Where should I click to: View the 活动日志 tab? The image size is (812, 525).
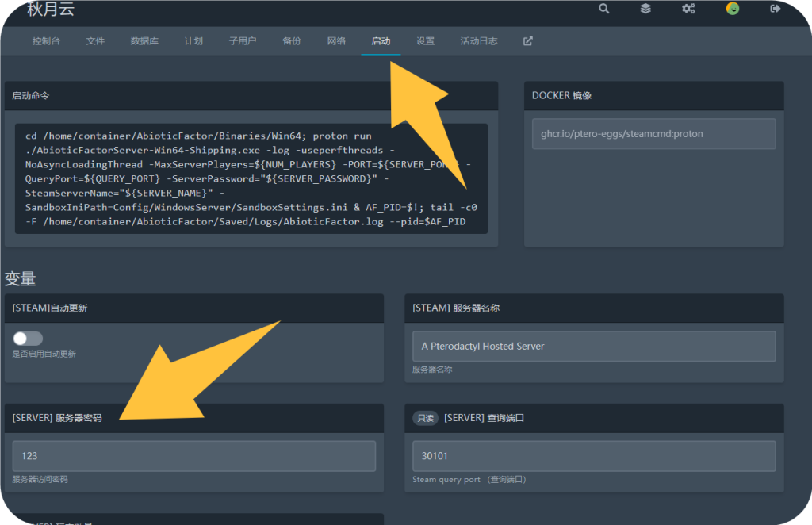(479, 41)
